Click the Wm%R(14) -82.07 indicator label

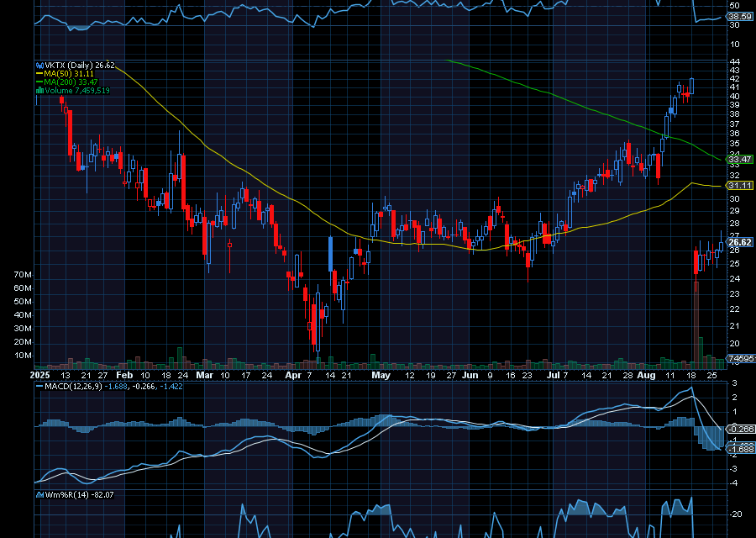click(80, 494)
